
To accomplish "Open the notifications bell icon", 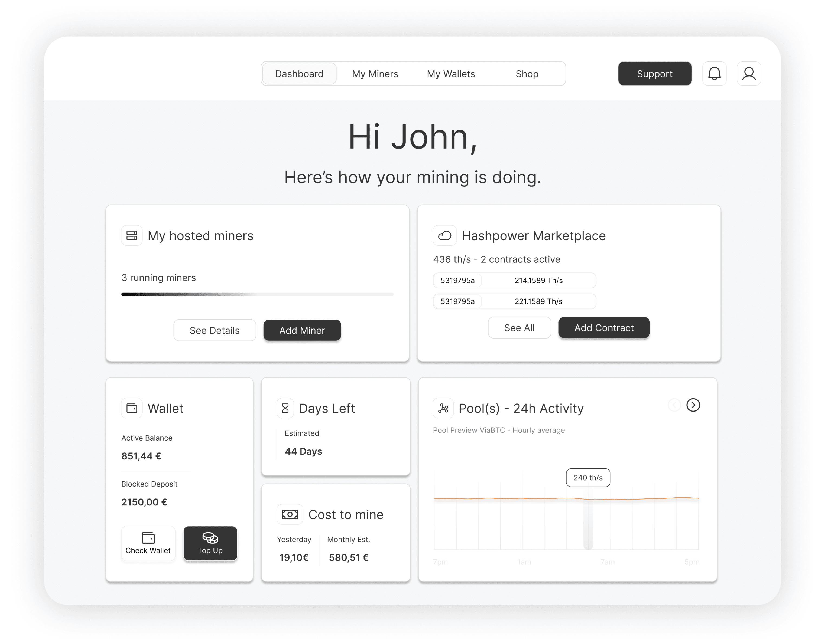I will tap(714, 74).
